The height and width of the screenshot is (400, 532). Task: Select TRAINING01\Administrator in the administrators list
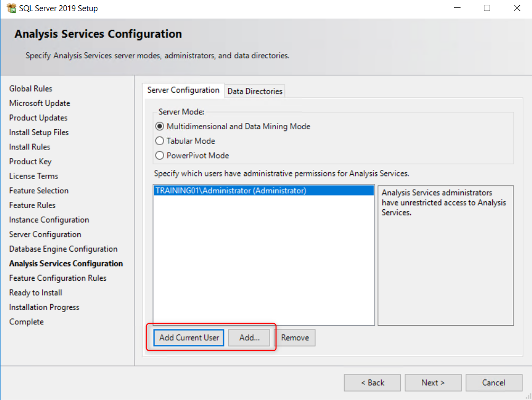tap(264, 191)
